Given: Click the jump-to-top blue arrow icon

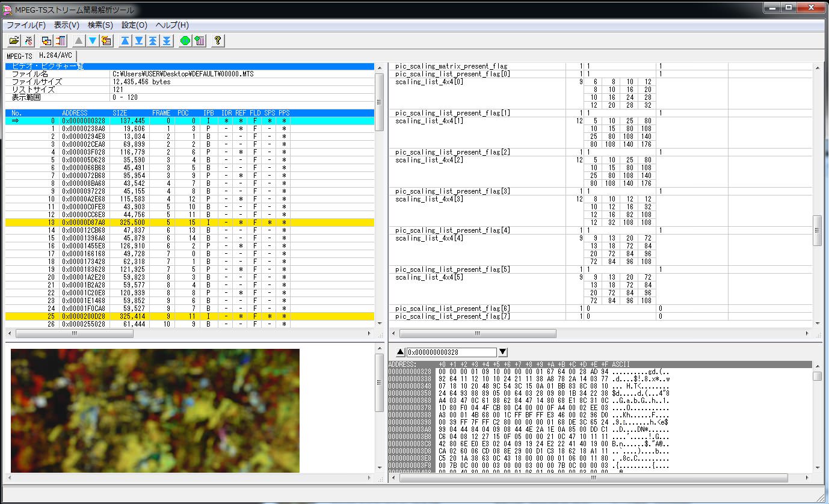Looking at the screenshot, I should click(x=125, y=40).
